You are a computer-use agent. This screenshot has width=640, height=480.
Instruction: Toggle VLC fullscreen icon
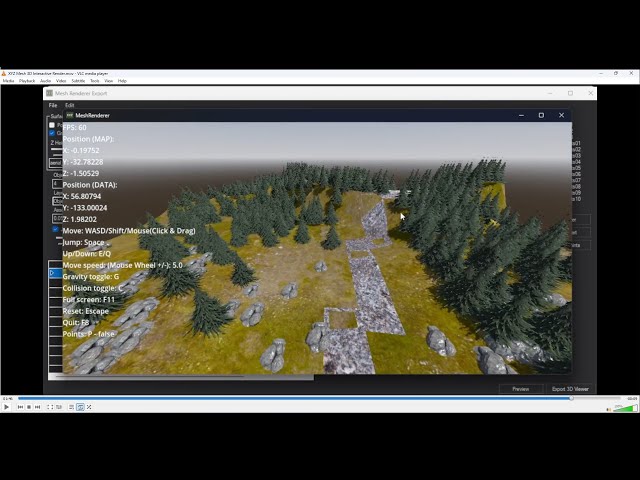[50, 407]
